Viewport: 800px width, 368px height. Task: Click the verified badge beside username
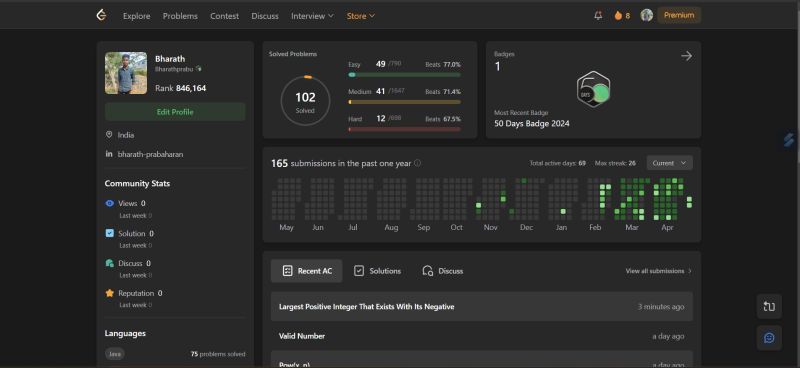coord(198,69)
